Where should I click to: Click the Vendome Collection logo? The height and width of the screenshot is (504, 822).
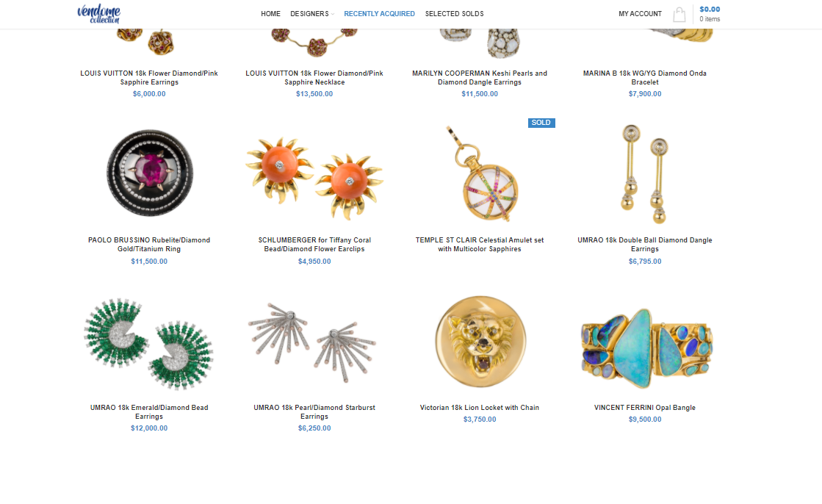[98, 14]
